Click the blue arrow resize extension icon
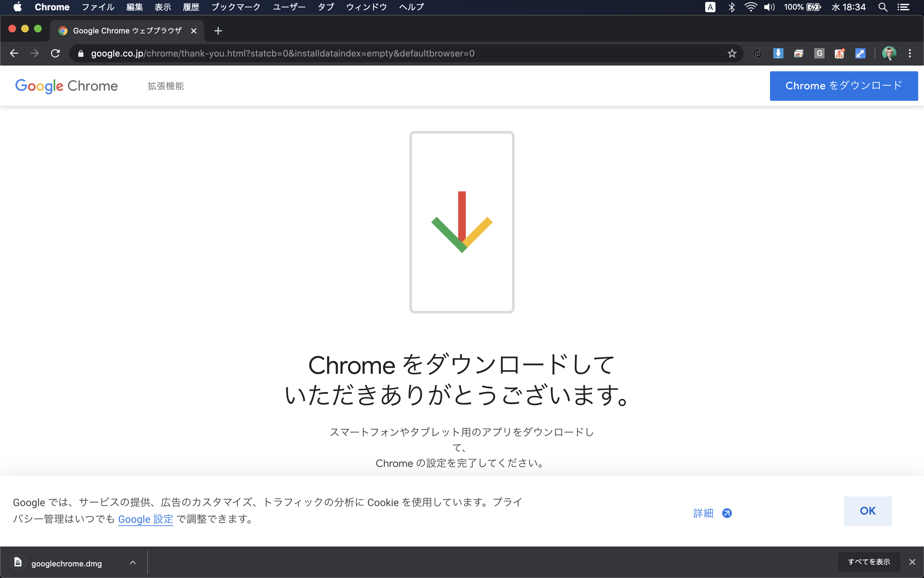 click(860, 54)
